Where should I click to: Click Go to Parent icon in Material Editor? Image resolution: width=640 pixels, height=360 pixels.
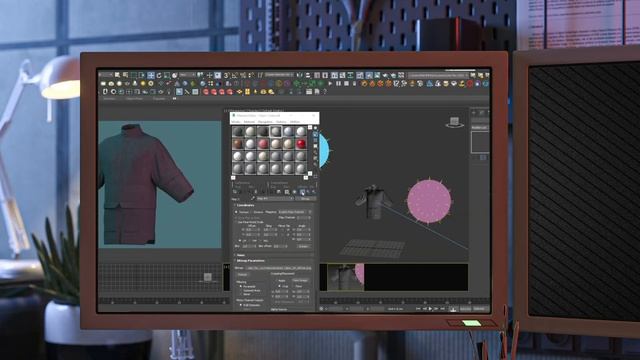point(308,192)
